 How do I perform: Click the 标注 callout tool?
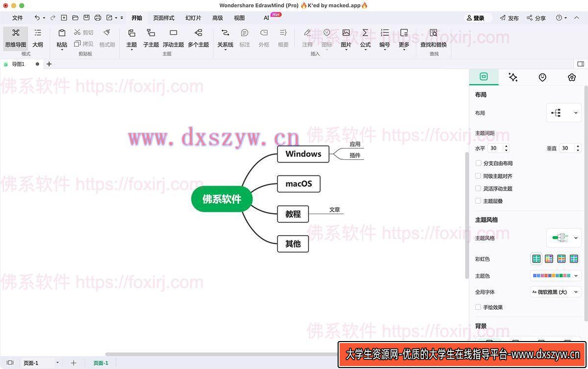coord(245,38)
